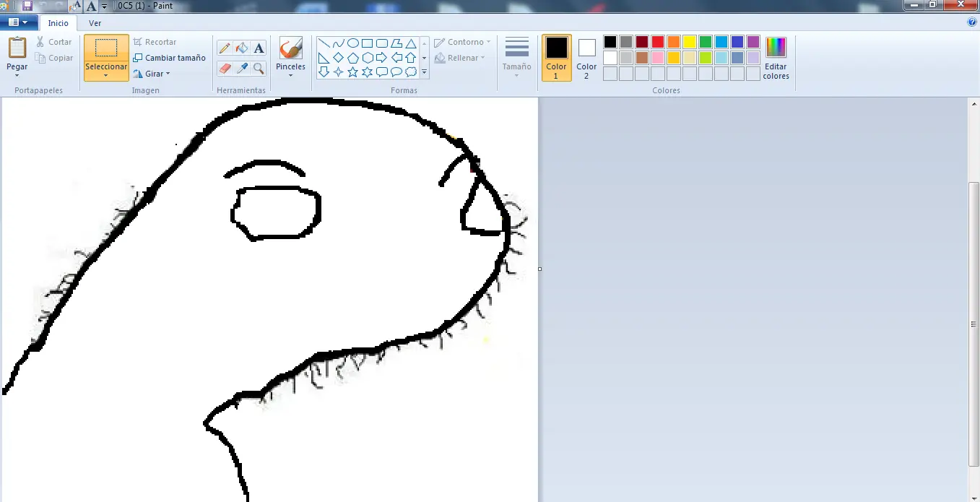Click the Copiar button
This screenshot has height=502, width=980.
(55, 58)
